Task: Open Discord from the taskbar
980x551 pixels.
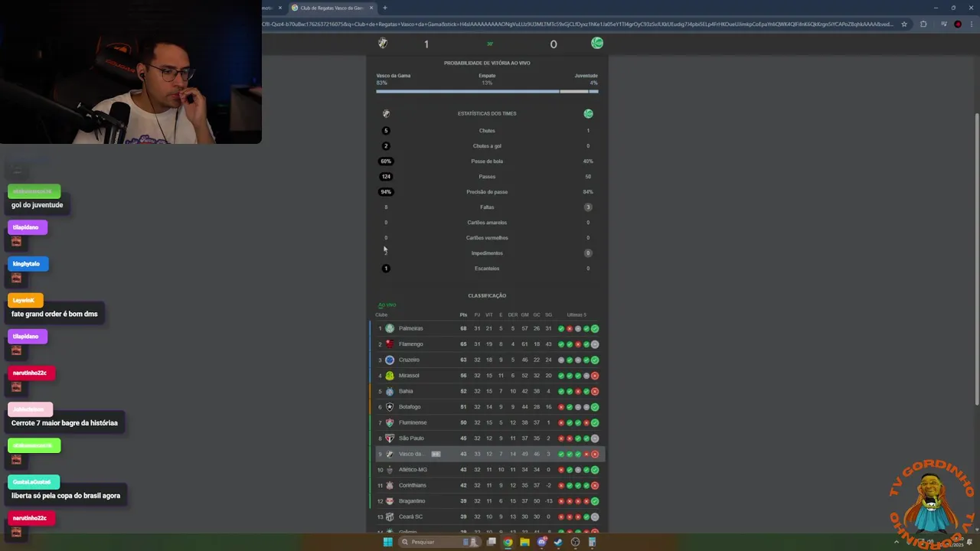Action: (x=541, y=542)
